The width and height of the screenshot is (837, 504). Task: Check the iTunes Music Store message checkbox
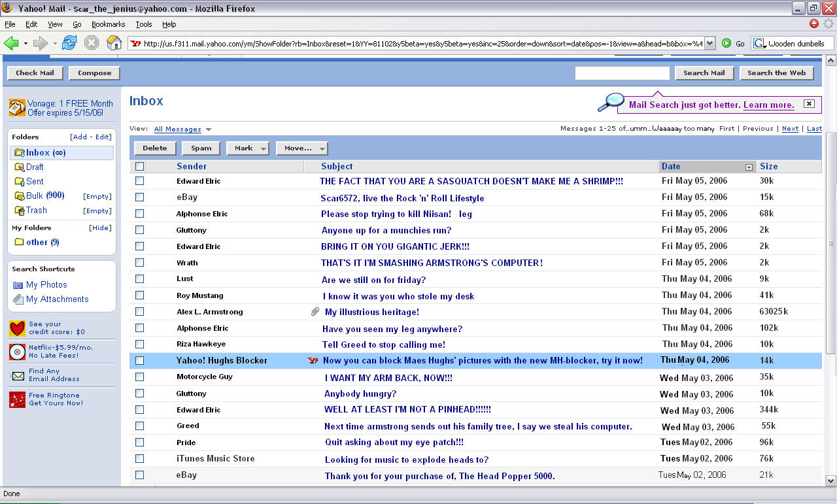pyautogui.click(x=139, y=459)
